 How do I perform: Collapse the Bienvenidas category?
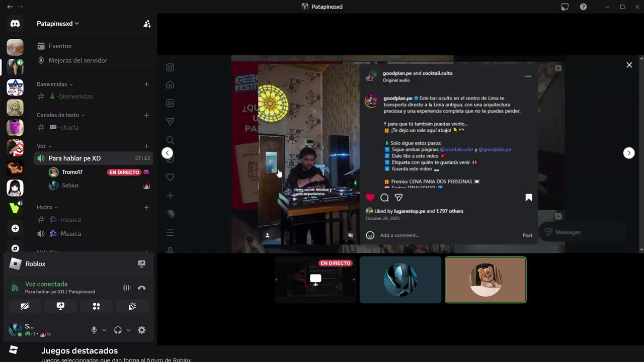55,84
